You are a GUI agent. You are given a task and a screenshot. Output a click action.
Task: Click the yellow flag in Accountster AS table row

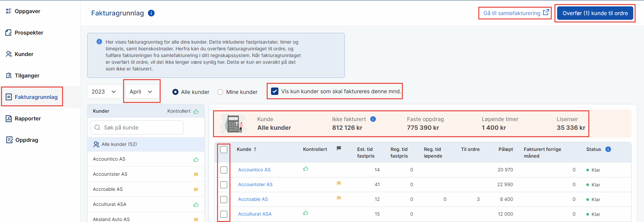(339, 183)
